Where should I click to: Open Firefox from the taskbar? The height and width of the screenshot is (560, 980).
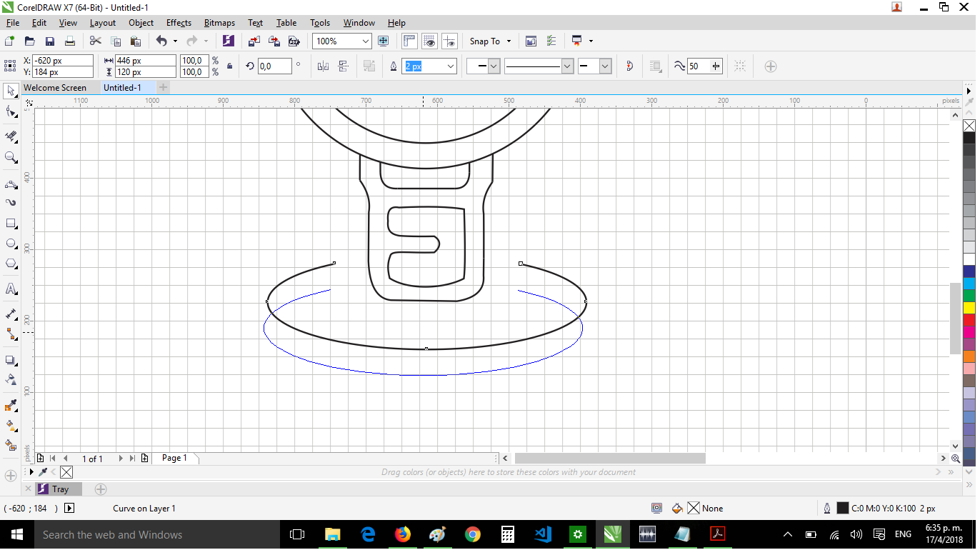pyautogui.click(x=403, y=534)
